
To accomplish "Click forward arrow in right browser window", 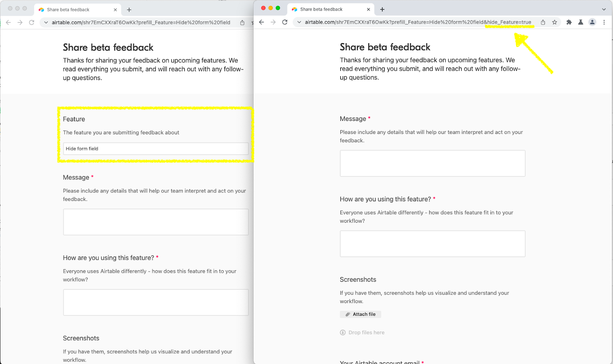I will point(273,22).
